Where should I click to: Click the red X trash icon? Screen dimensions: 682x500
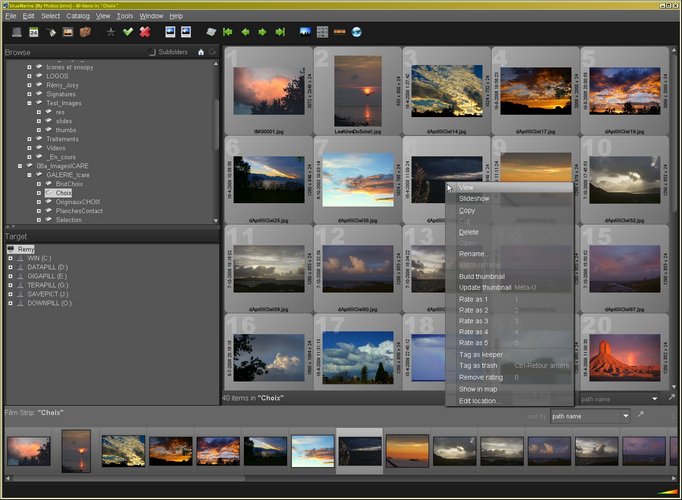coord(145,32)
